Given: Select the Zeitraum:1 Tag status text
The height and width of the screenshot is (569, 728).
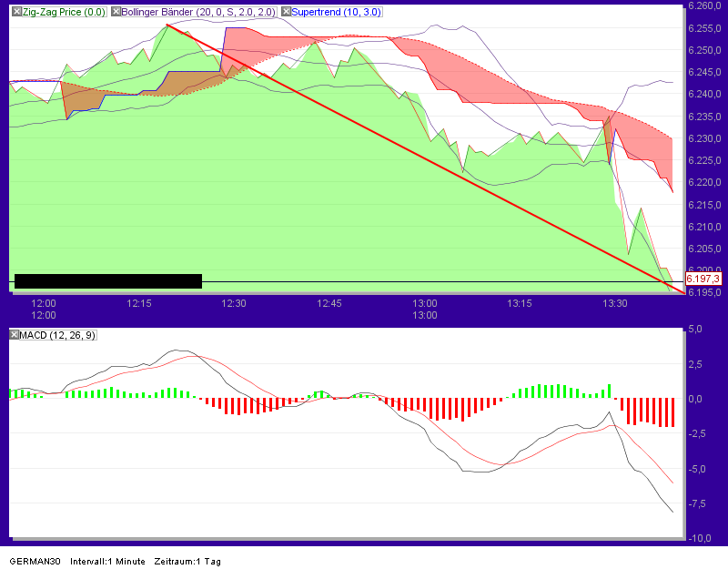Looking at the screenshot, I should click(x=187, y=562).
